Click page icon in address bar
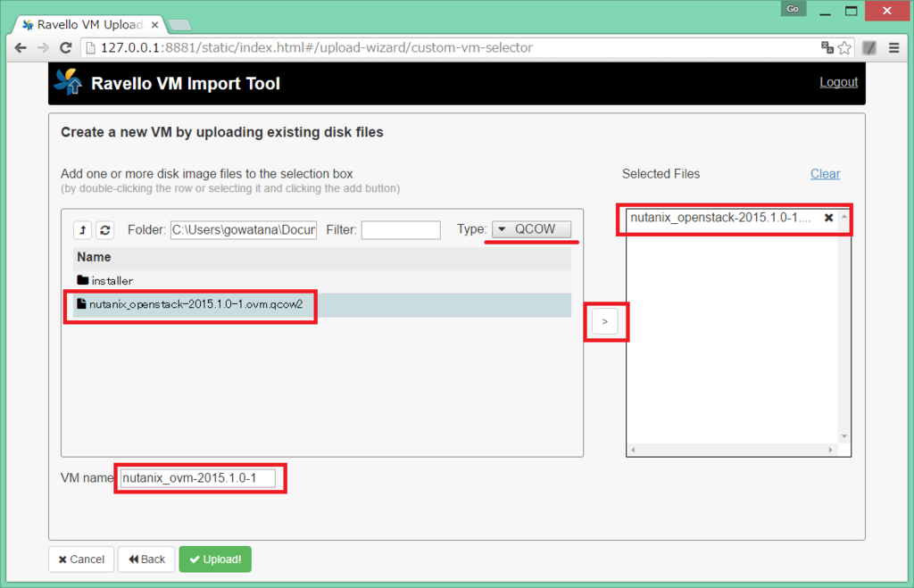The height and width of the screenshot is (588, 914). click(90, 48)
